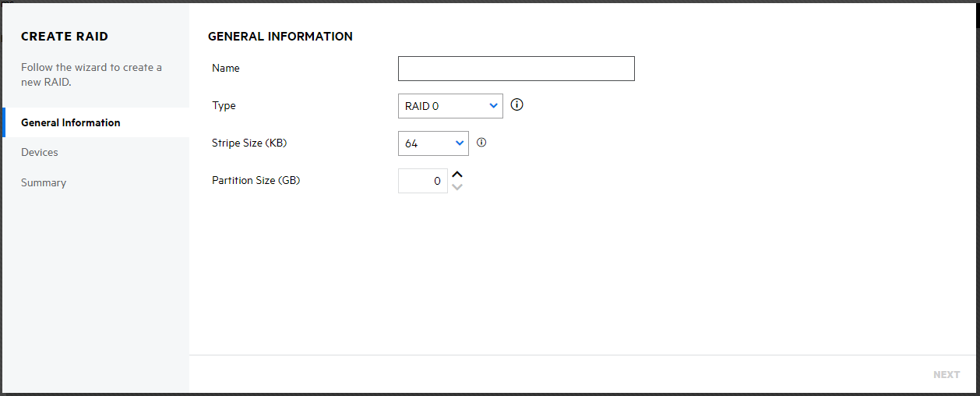Decrease Partition Size with the down arrow

[x=457, y=187]
